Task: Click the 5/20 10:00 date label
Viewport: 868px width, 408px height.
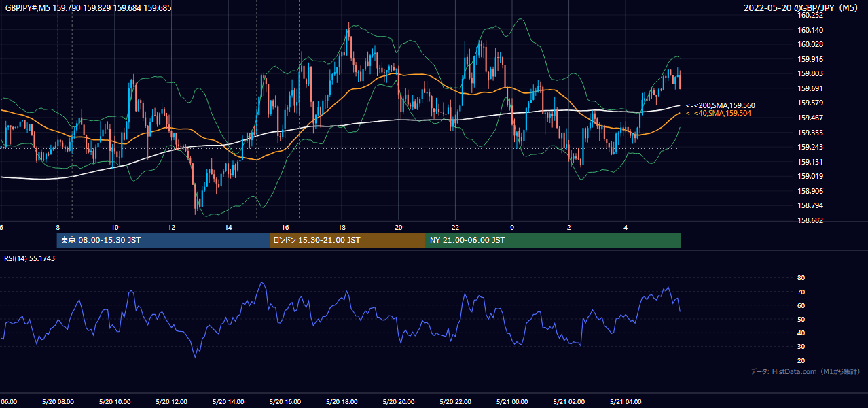Action: [x=115, y=402]
